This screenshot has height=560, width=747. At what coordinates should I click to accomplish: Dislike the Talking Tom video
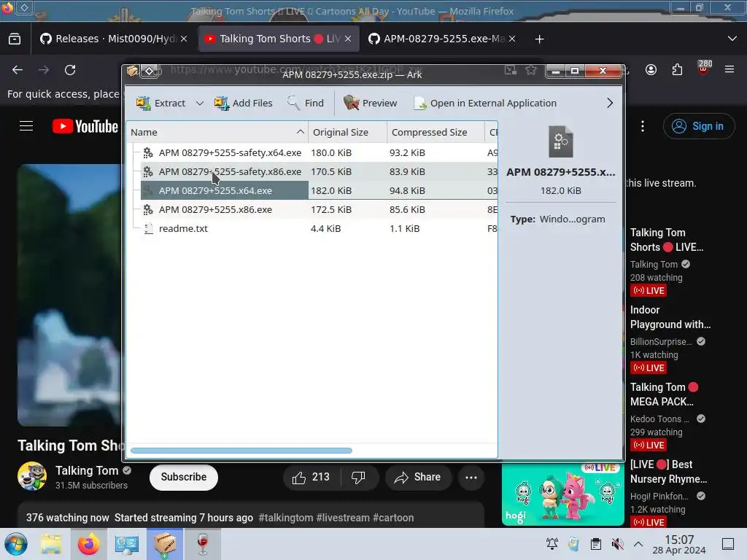[x=358, y=477]
